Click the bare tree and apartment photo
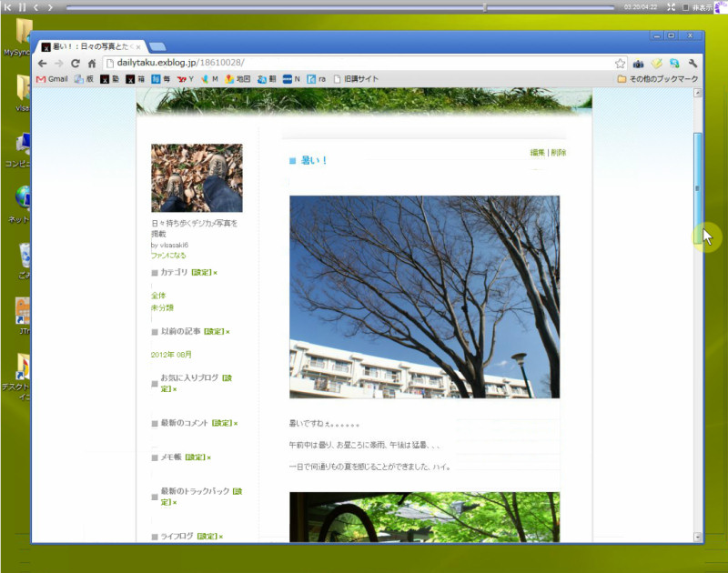 click(x=424, y=297)
